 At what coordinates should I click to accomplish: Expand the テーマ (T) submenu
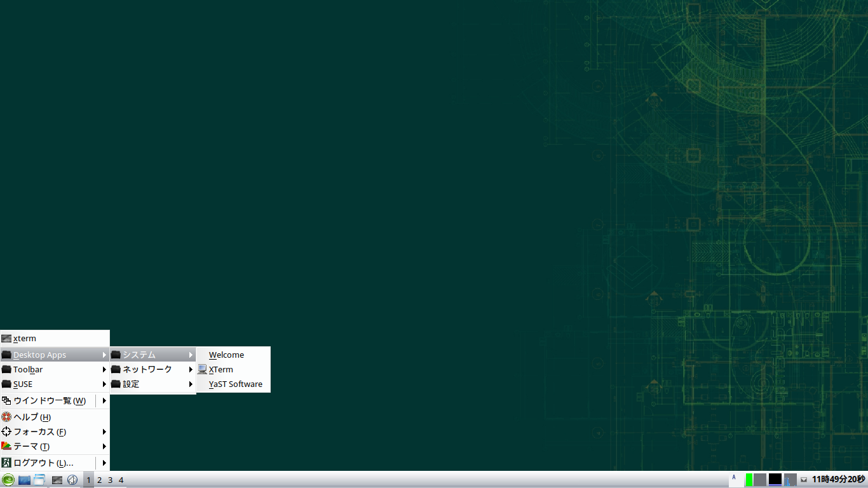55,447
